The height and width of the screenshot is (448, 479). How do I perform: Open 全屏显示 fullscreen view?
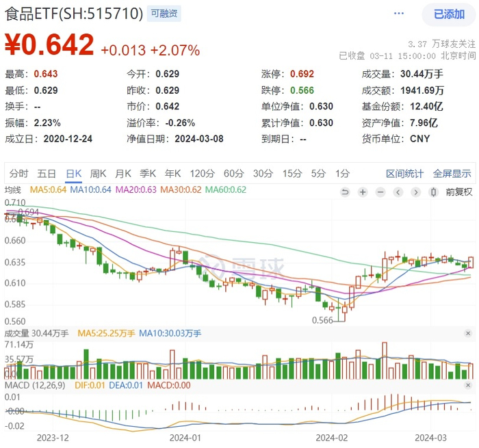point(452,174)
